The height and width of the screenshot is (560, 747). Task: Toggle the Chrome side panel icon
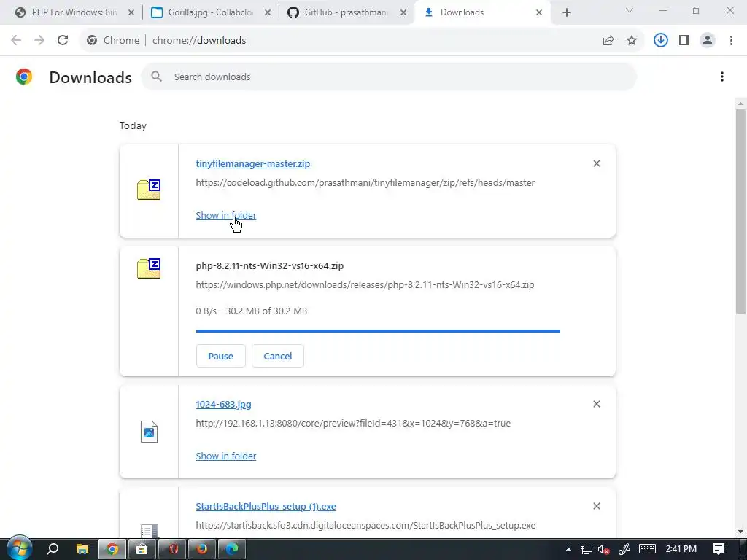point(684,41)
